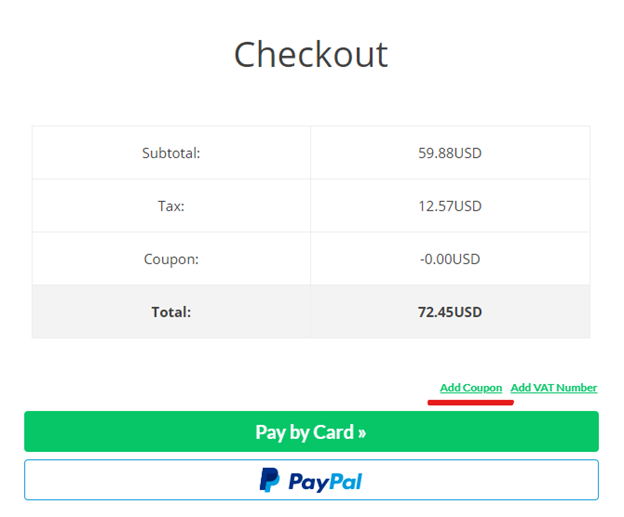The image size is (624, 517).
Task: Open the Add Coupon link
Action: pos(471,388)
